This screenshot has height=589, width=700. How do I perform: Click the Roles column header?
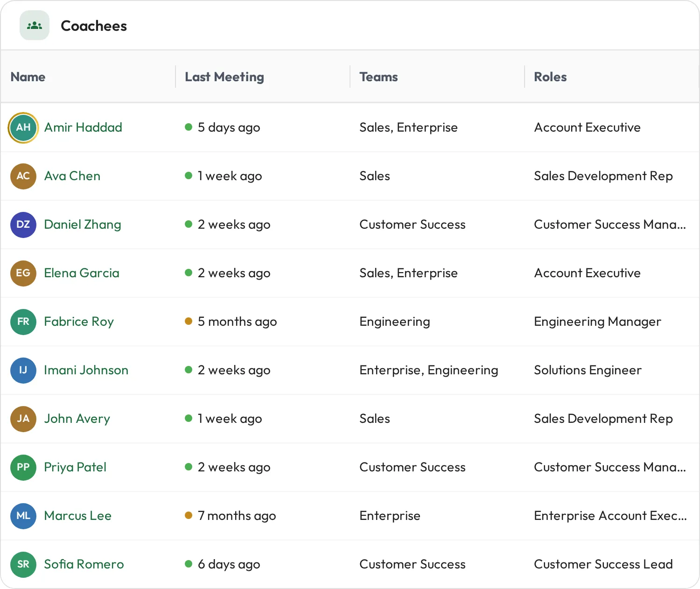(x=550, y=77)
